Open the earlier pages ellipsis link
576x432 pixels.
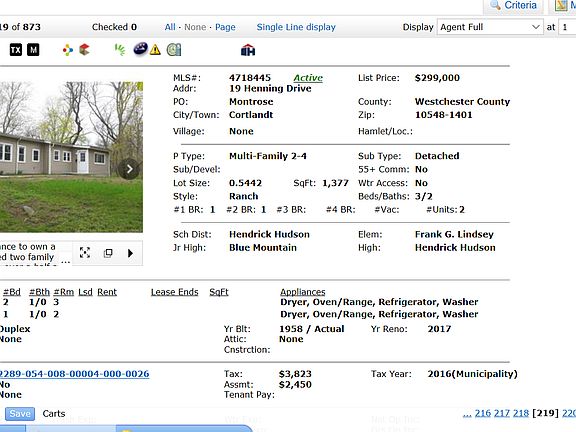(x=467, y=414)
